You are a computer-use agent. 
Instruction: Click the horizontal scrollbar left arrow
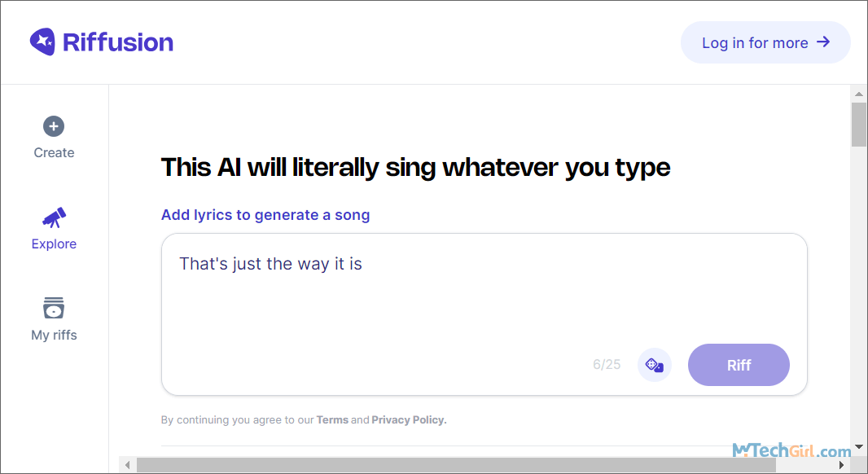[x=128, y=465]
